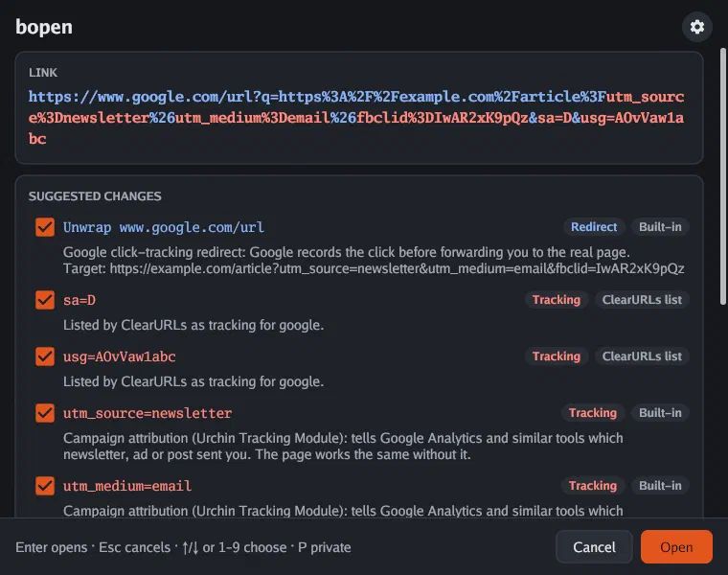
Task: Click the 'utm_source=newsletter' parameter label
Action: click(148, 413)
